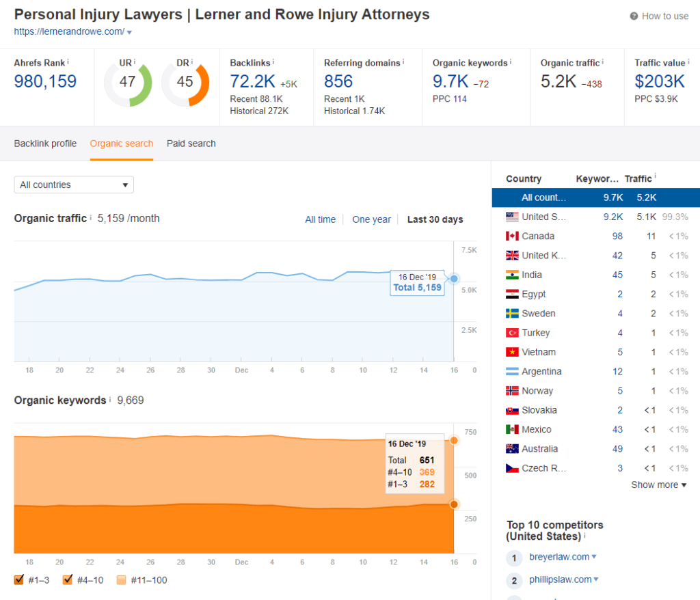Click Argentina keywords count 12
700x600 pixels.
(617, 372)
